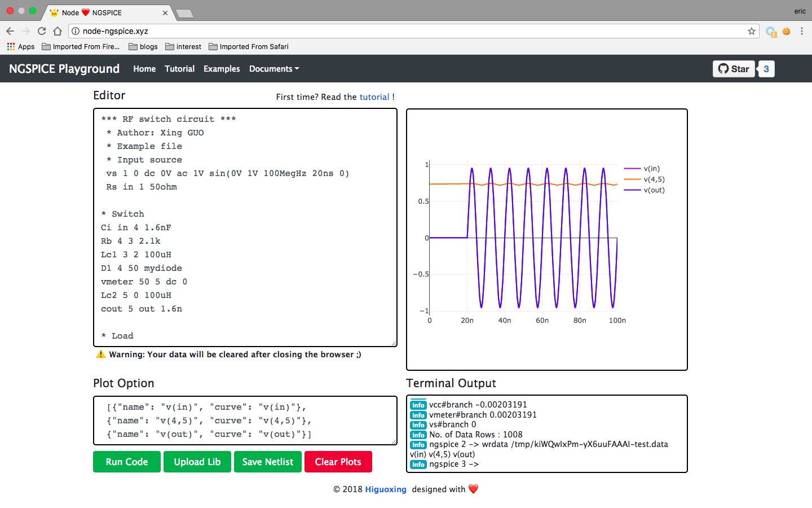812x508 pixels.
Task: Toggle the v(out) legend entry
Action: [645, 190]
